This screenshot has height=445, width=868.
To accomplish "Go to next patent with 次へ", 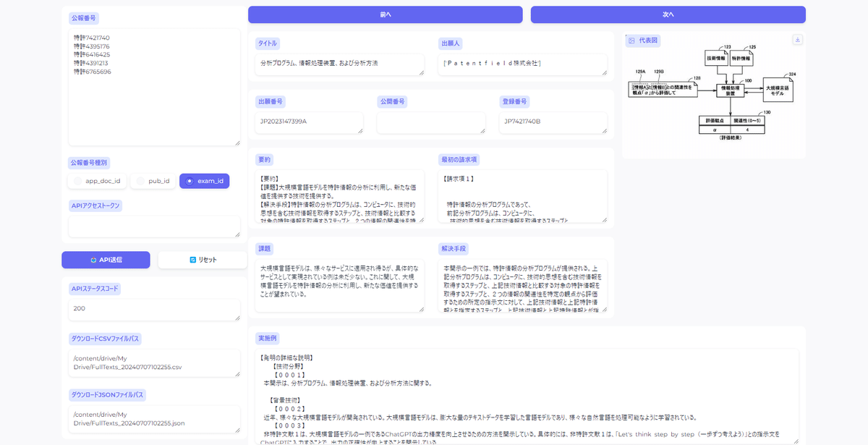I will [x=668, y=14].
